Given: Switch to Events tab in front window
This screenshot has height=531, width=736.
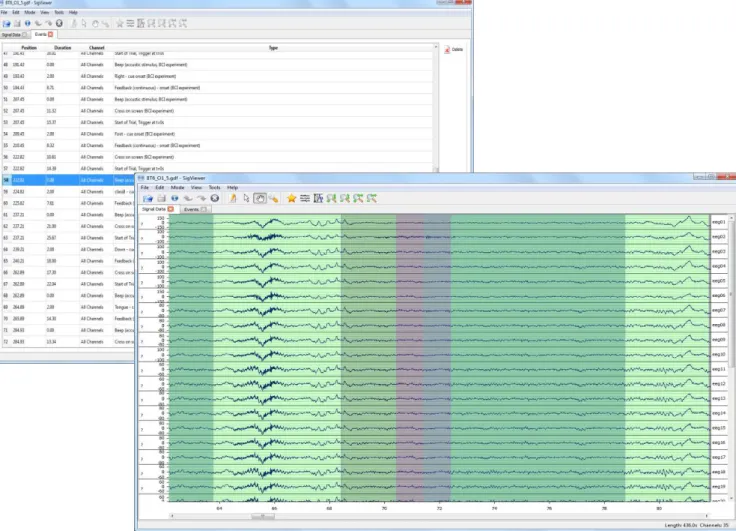Looking at the screenshot, I should coord(195,209).
